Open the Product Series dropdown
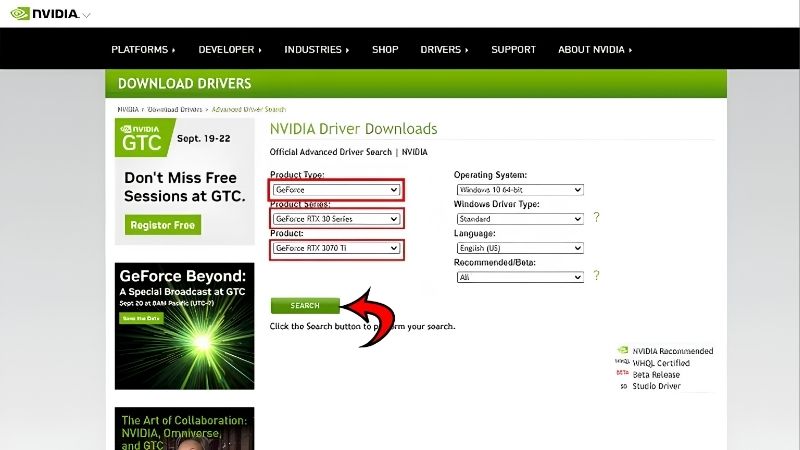Screen dimensions: 800x450 coord(336,219)
